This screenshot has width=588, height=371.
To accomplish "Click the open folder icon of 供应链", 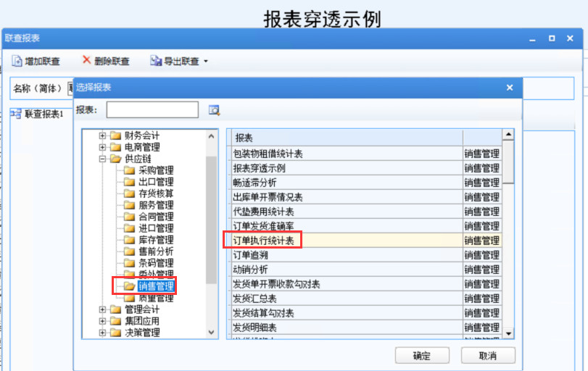I will point(115,159).
